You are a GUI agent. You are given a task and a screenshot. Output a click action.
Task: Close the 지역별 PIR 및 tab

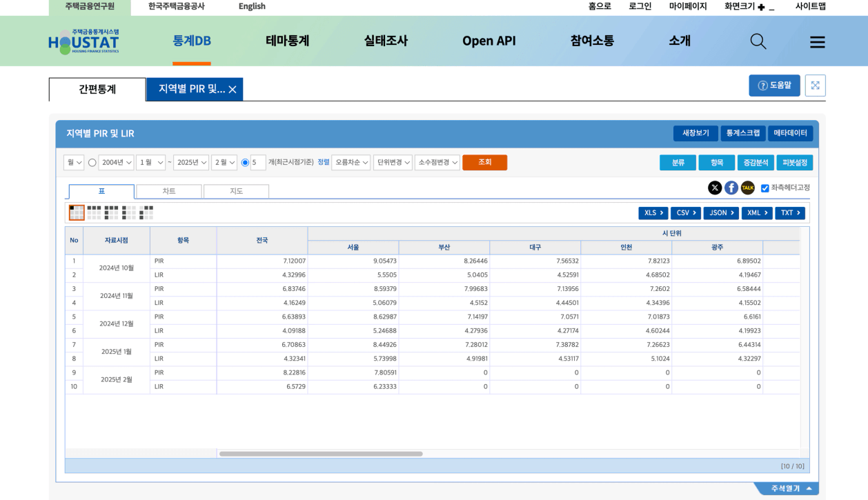click(233, 90)
